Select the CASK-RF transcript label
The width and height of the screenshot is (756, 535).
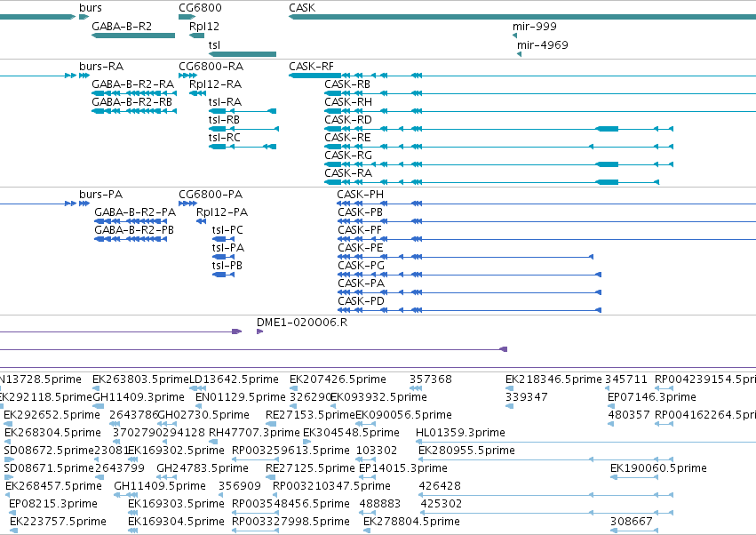(x=311, y=66)
